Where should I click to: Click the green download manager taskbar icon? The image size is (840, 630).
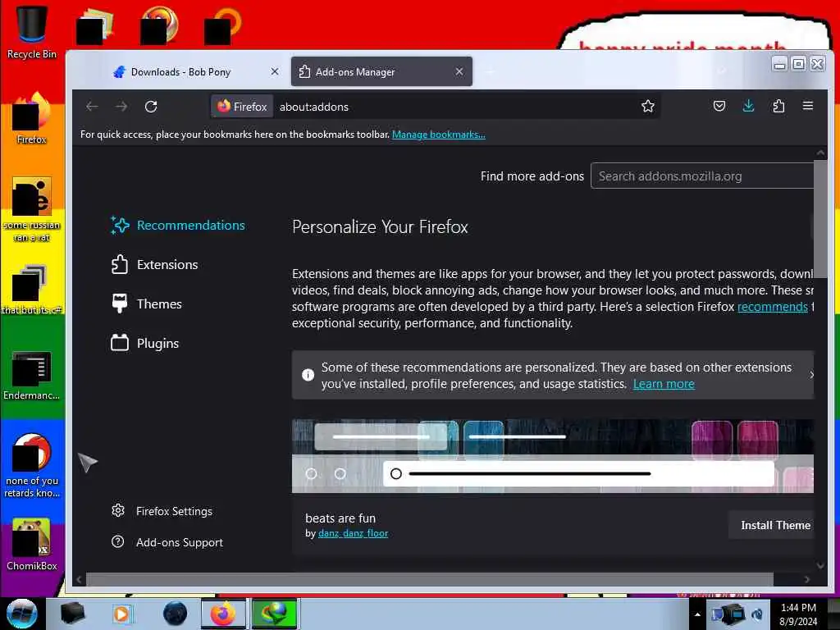tap(274, 614)
